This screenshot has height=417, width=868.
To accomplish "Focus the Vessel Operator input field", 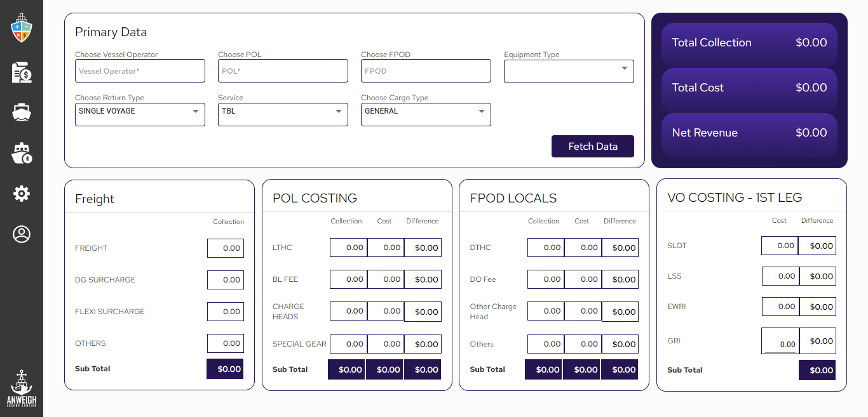I will click(140, 71).
